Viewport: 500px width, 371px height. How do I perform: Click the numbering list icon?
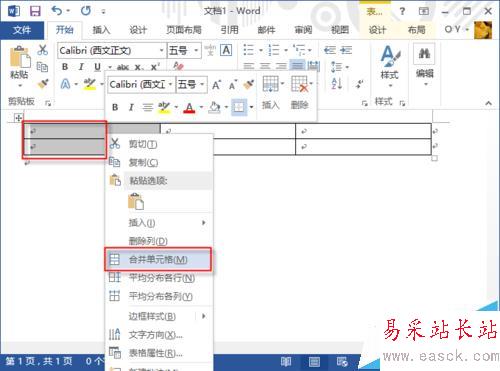[274, 50]
